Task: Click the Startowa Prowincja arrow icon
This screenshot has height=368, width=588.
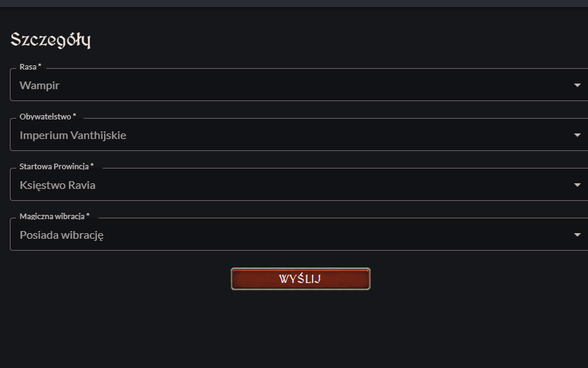Action: [x=577, y=185]
